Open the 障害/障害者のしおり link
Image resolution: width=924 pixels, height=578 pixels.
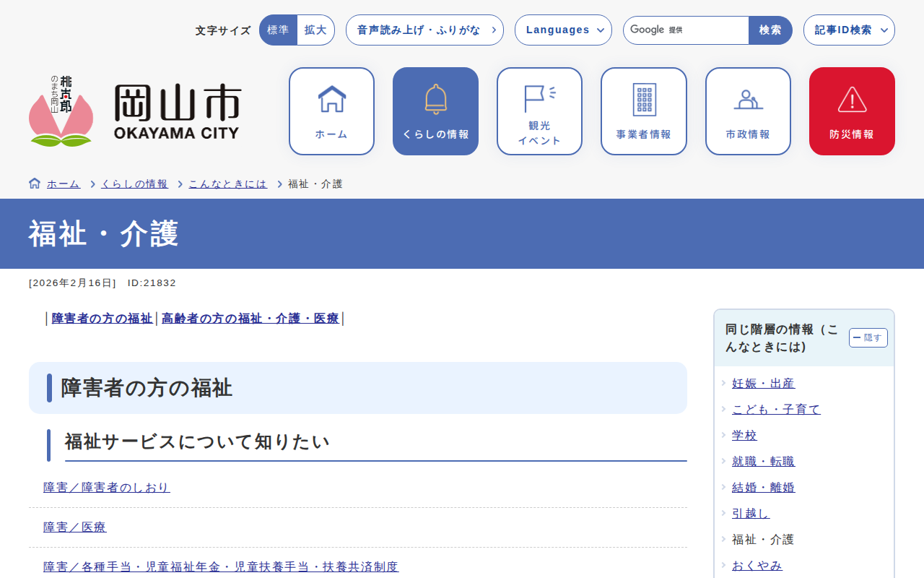pos(107,488)
